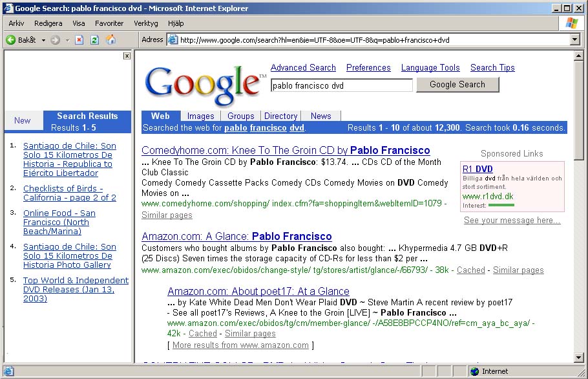This screenshot has width=588, height=379.
Task: Open the Favoriter menu
Action: coord(109,23)
